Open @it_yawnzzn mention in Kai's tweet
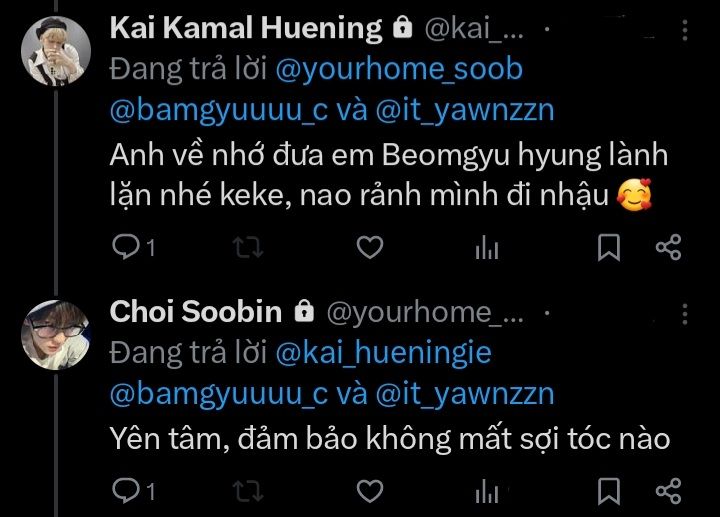720x517 pixels. click(x=465, y=111)
